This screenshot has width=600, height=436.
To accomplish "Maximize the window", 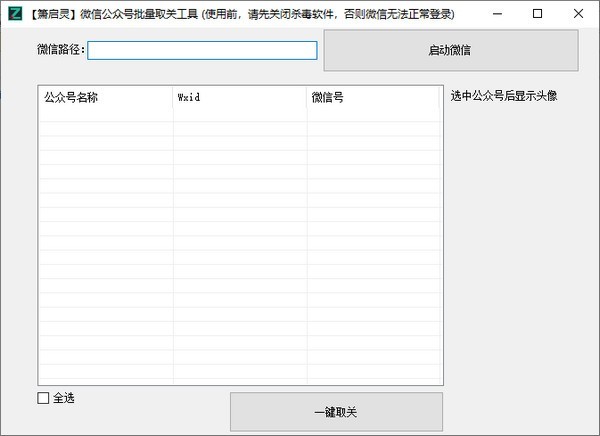I will [x=537, y=14].
